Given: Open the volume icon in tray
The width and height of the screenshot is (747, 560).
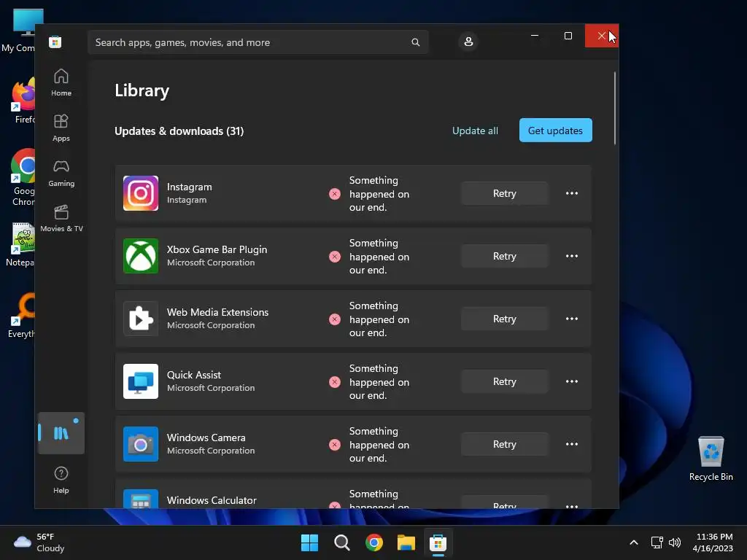Looking at the screenshot, I should [x=675, y=542].
